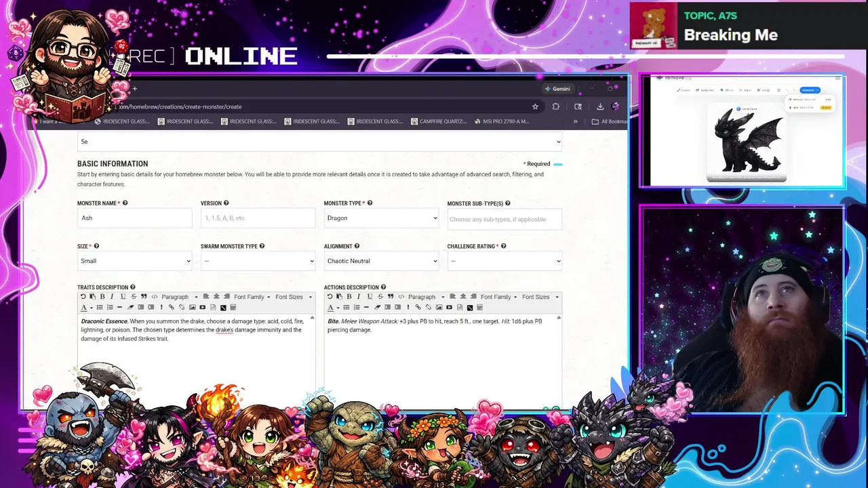Open Font Sizes dropdown in Actions Description
This screenshot has height=488, width=868.
540,297
